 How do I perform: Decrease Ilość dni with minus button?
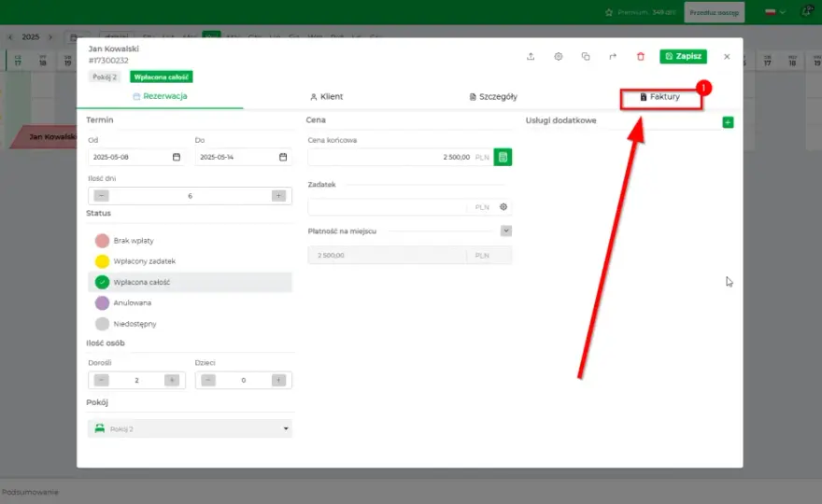101,196
